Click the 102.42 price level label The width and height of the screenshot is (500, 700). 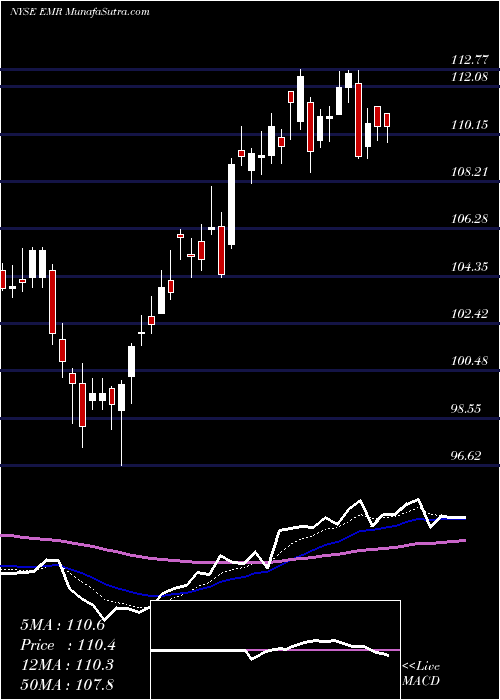click(469, 314)
